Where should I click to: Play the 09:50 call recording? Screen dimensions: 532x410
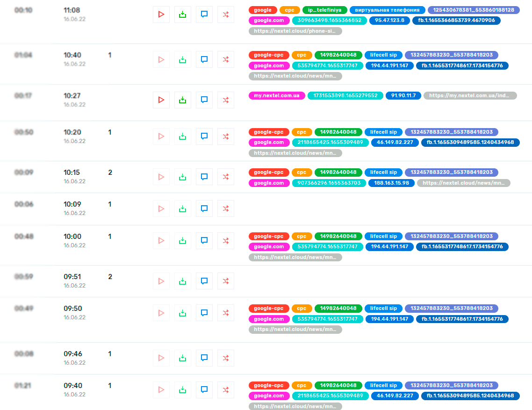[161, 313]
